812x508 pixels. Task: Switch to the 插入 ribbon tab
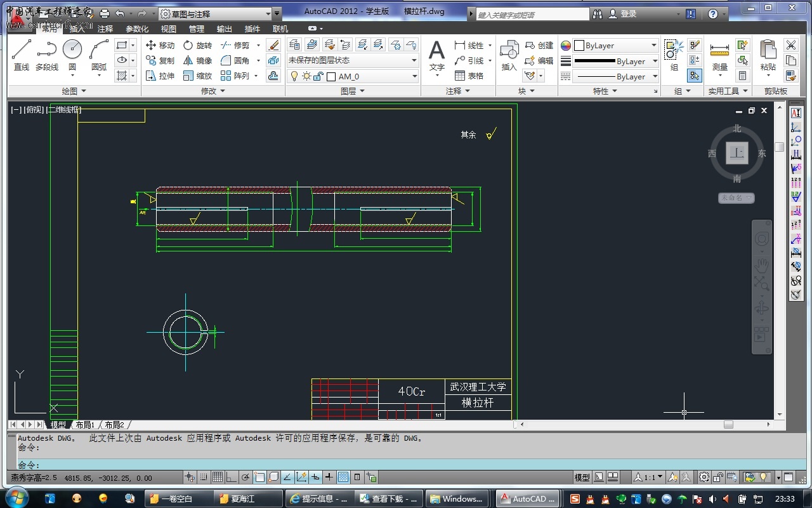77,29
